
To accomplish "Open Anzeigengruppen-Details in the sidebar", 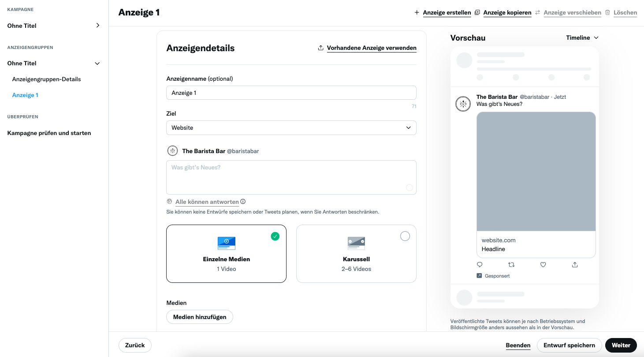I will pos(47,79).
